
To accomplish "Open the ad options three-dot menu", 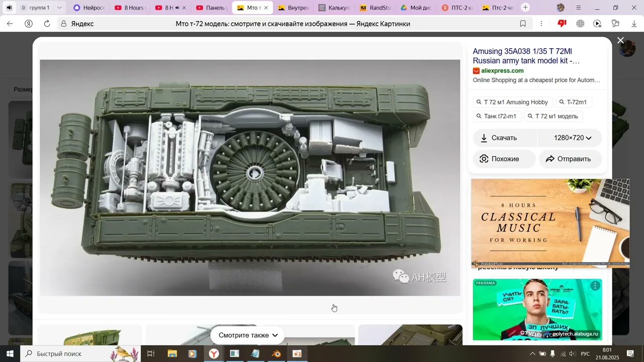I will tap(595, 286).
